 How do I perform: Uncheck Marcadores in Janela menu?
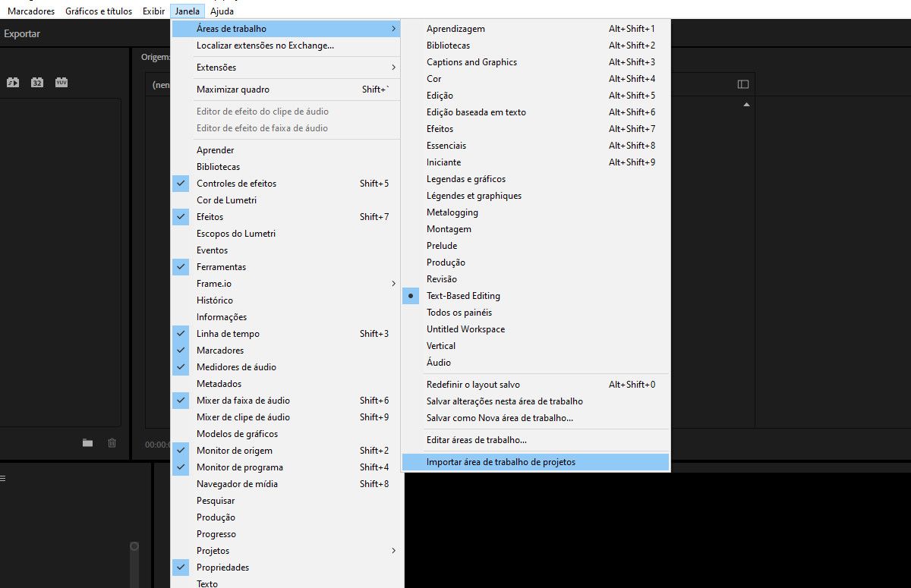click(285, 351)
